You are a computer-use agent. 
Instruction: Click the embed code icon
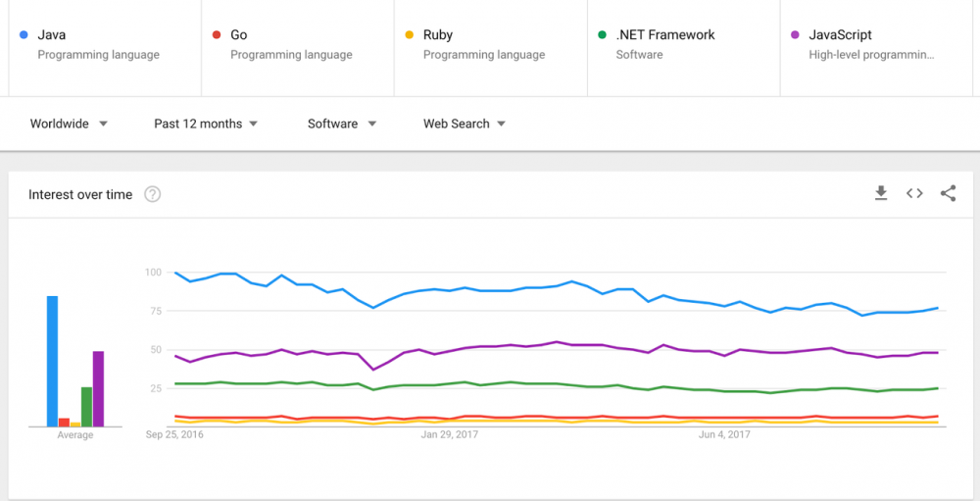coord(914,193)
